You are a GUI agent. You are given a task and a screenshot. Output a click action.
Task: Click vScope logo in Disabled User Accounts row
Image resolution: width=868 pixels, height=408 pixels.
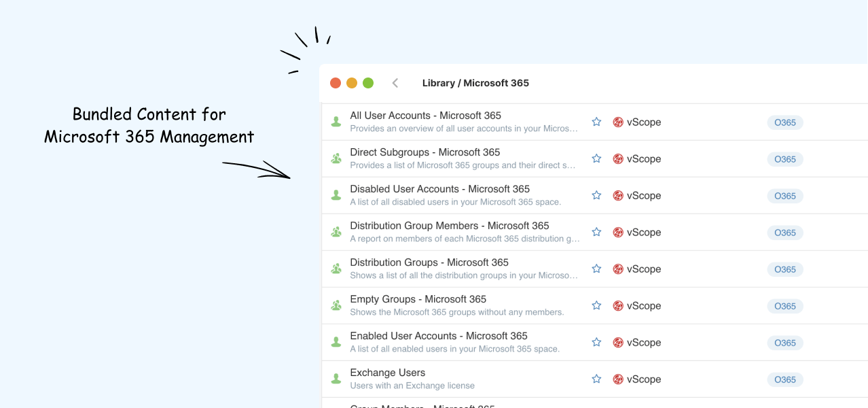pyautogui.click(x=618, y=196)
